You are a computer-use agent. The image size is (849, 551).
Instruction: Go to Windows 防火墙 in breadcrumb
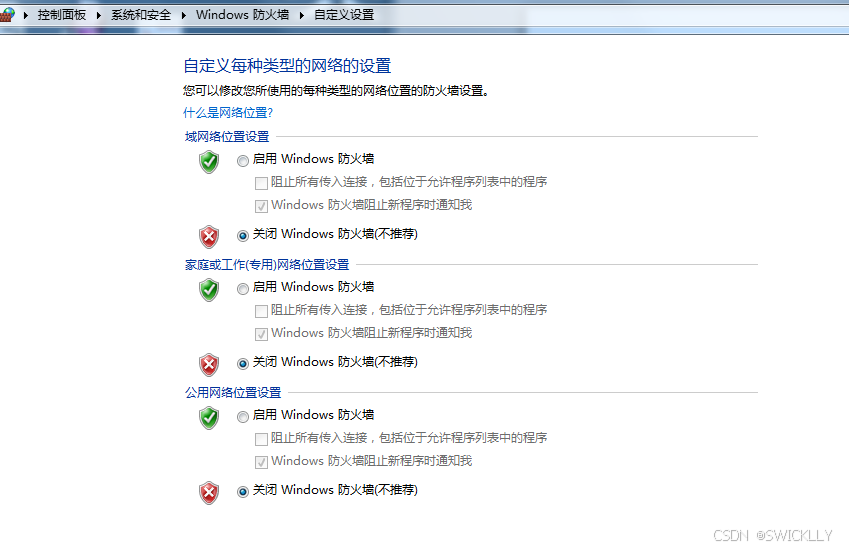click(243, 15)
